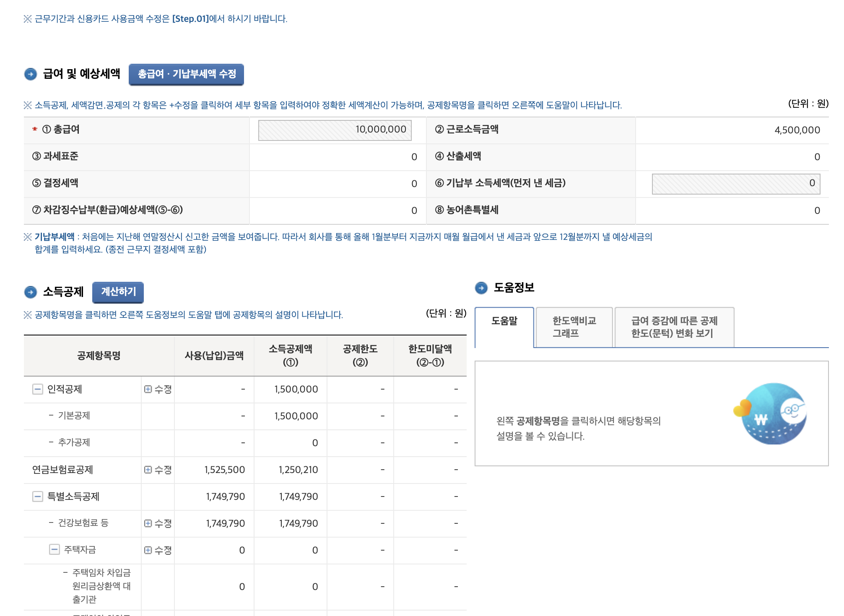Collapse the 인적공제 row
Image resolution: width=844 pixels, height=616 pixels.
38,389
